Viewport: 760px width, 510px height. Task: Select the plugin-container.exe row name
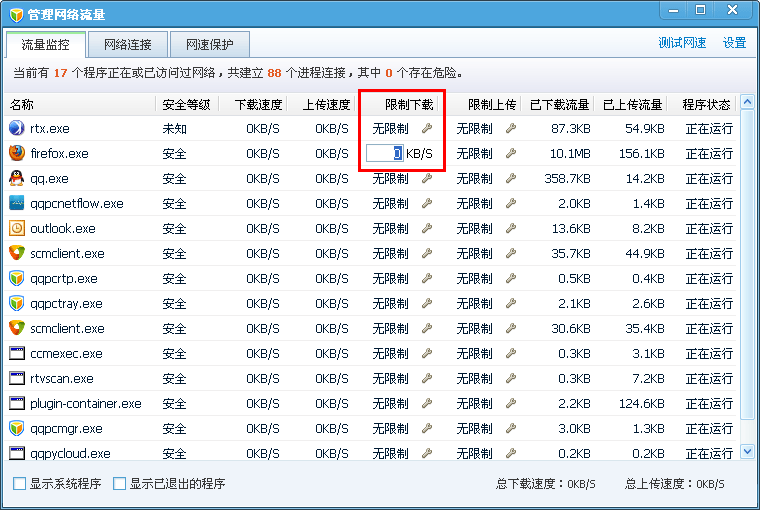click(86, 403)
